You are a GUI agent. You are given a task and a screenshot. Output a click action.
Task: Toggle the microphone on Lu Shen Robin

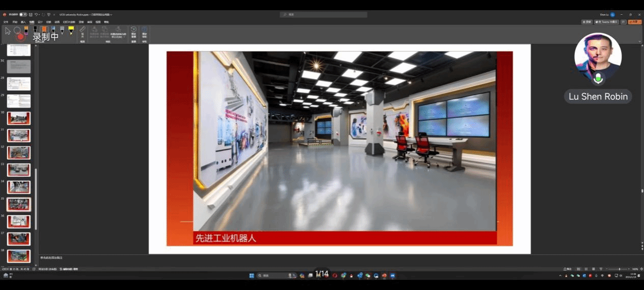(598, 78)
